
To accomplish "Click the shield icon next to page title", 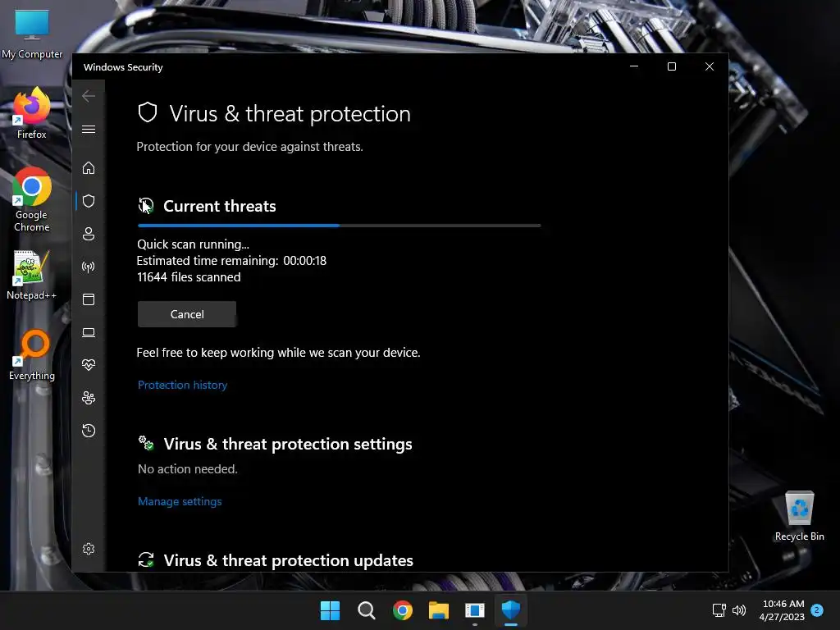I will pyautogui.click(x=148, y=113).
